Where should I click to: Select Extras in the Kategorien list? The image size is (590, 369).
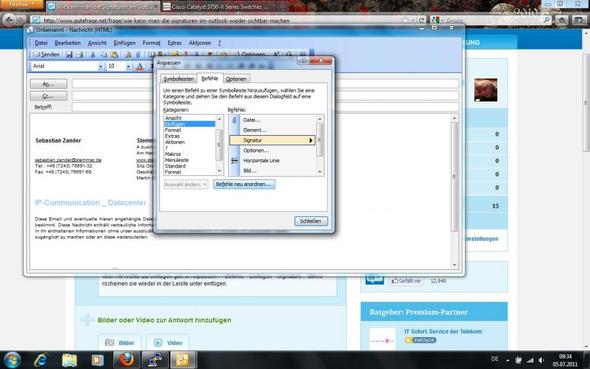tap(172, 136)
